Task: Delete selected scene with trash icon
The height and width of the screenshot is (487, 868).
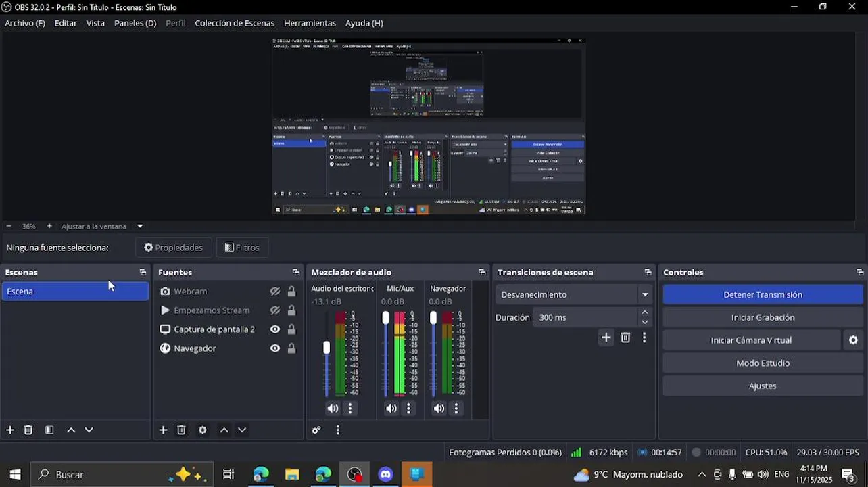Action: point(28,430)
